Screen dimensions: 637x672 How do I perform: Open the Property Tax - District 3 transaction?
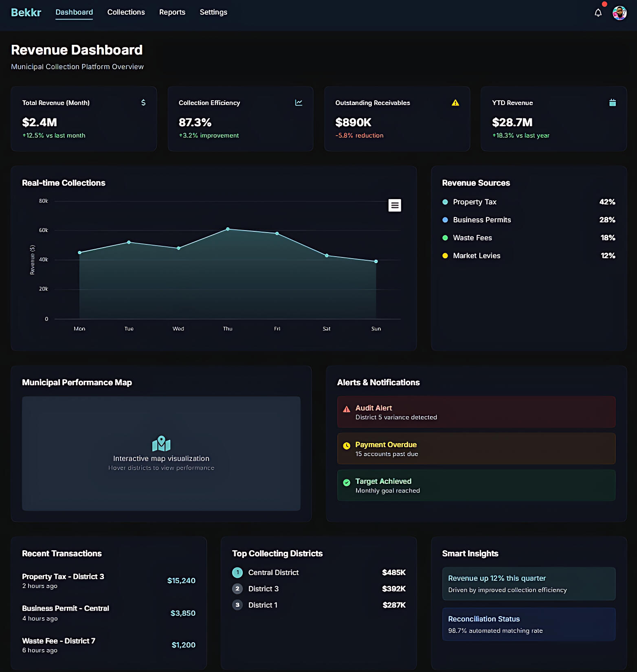pyautogui.click(x=63, y=577)
